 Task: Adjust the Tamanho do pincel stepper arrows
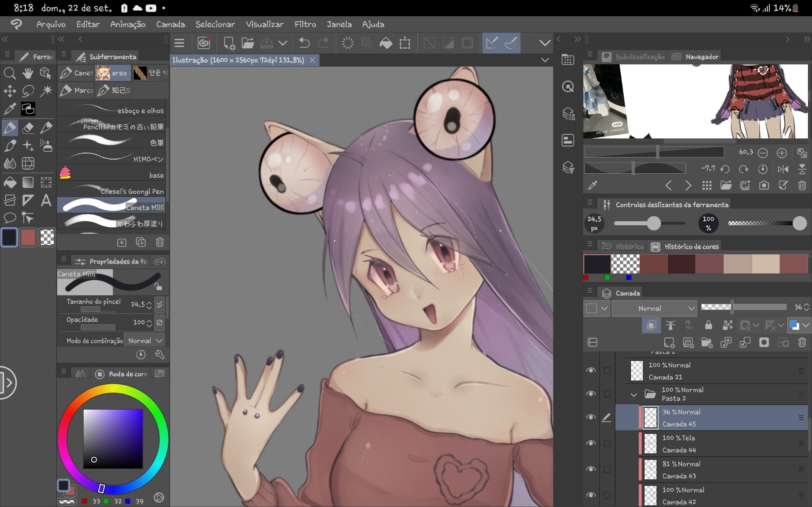coord(149,304)
